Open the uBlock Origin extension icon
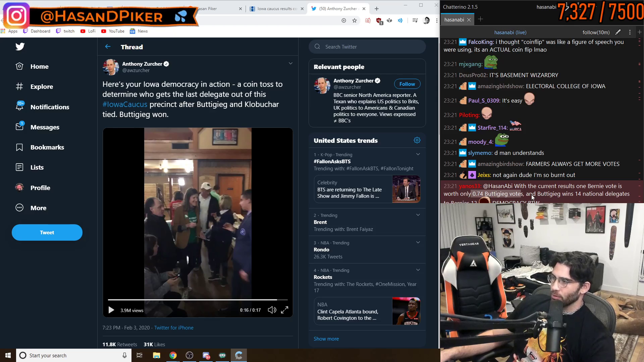Image resolution: width=644 pixels, height=362 pixels. tap(379, 21)
